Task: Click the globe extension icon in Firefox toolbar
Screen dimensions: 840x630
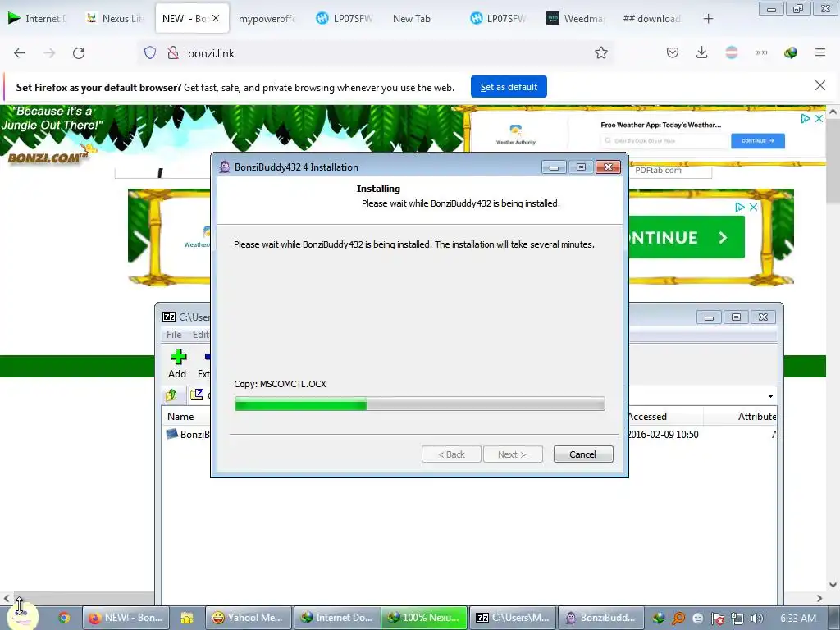Action: click(790, 53)
